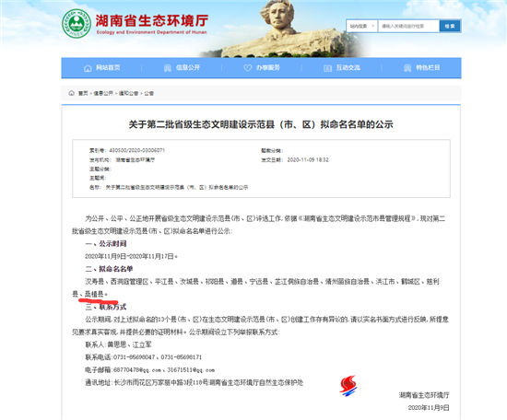This screenshot has height=420, width=507.
Task: Open the 互动交流 nav menu
Action: click(348, 67)
